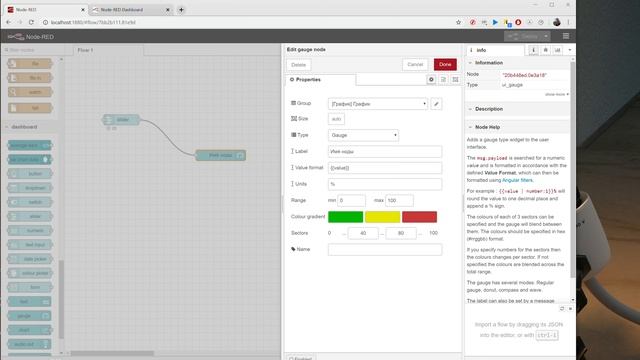Viewport: 640px width, 360px height.
Task: Open the dashboard chart sidebar icon
Action: [x=558, y=50]
